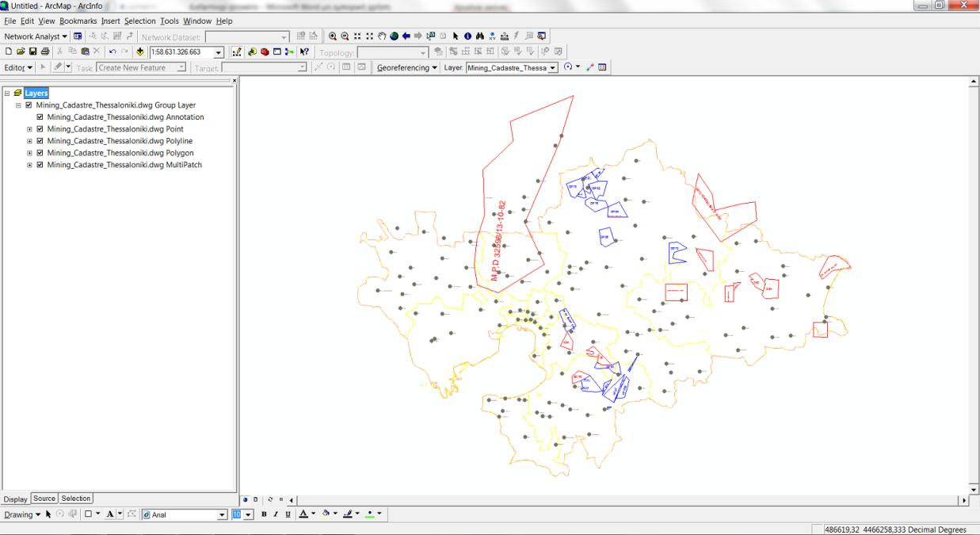Switch to the Source tab
Viewport: 980px width, 535px height.
44,499
